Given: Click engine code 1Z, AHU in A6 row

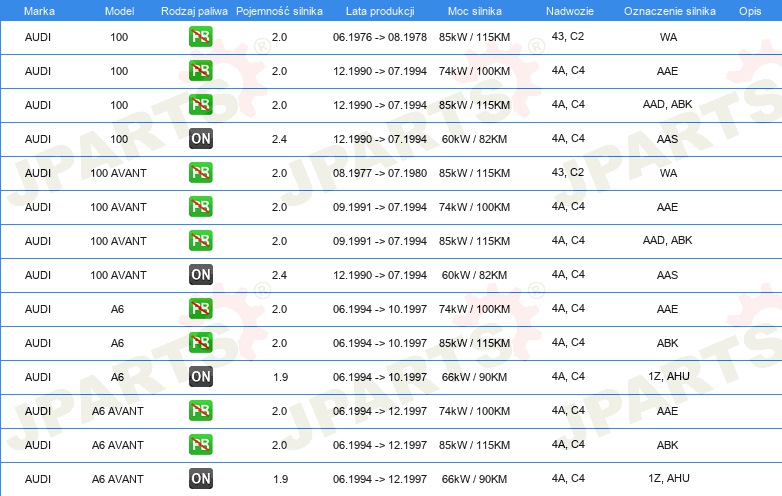Looking at the screenshot, I should pos(669,376).
